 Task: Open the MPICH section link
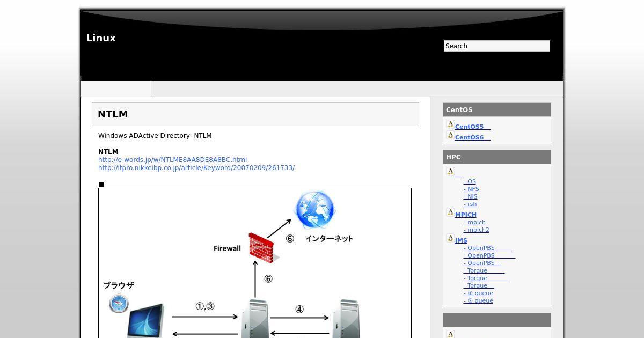coord(465,215)
